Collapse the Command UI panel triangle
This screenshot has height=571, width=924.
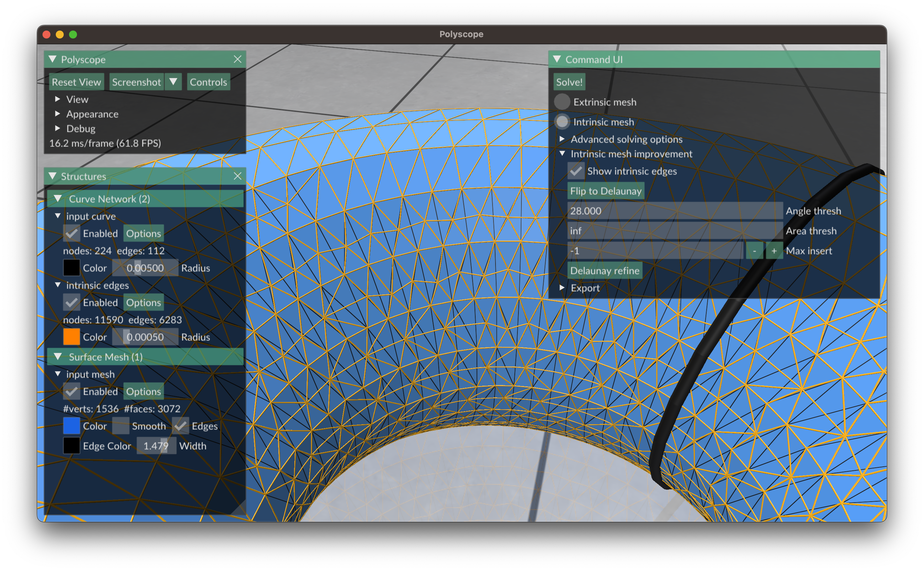pyautogui.click(x=557, y=59)
